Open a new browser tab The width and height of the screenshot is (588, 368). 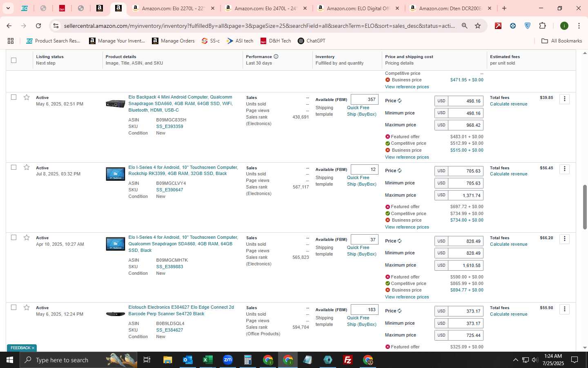504,8
